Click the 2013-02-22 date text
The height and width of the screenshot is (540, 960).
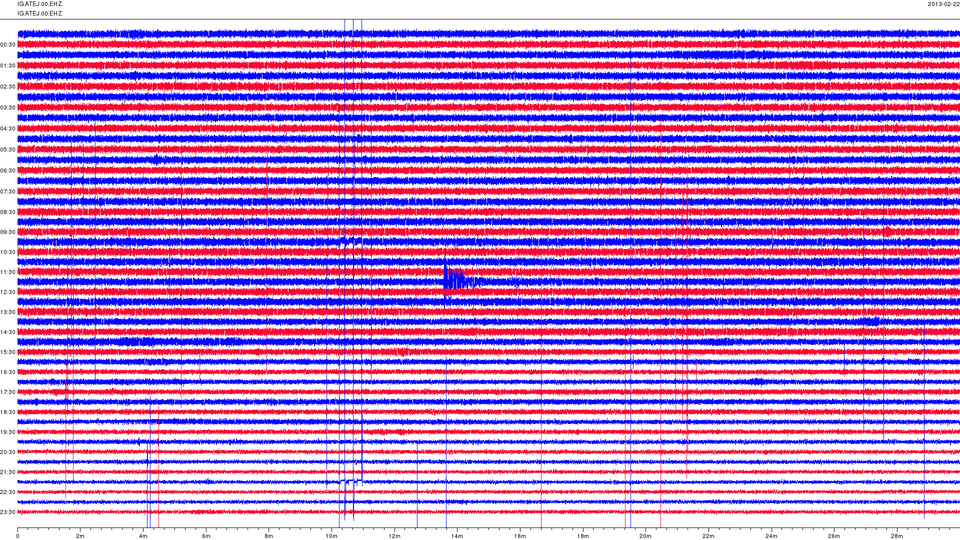point(943,4)
